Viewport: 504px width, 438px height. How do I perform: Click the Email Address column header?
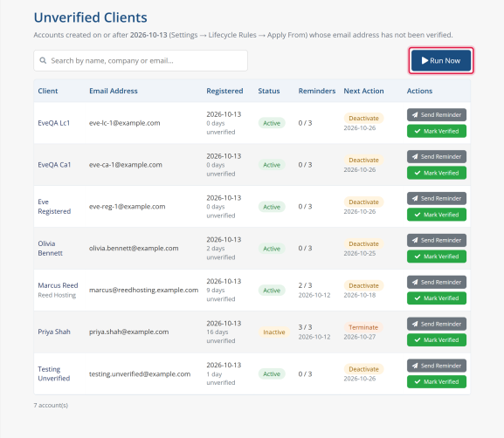click(114, 91)
